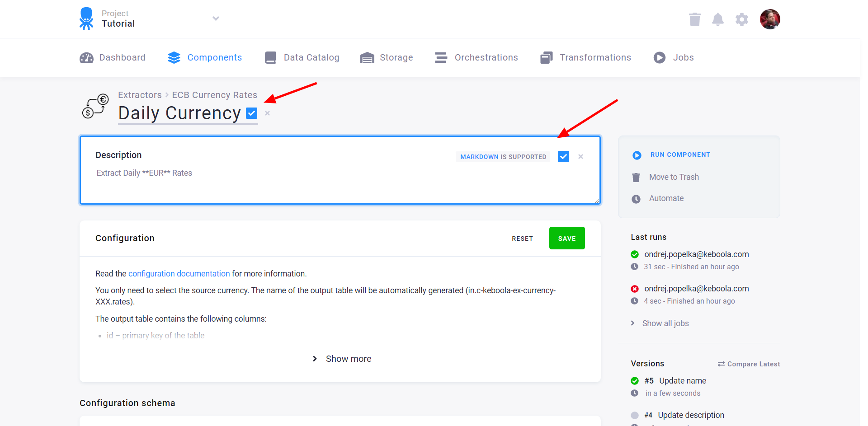The width and height of the screenshot is (868, 426).
Task: Choose Automate action
Action: [666, 198]
